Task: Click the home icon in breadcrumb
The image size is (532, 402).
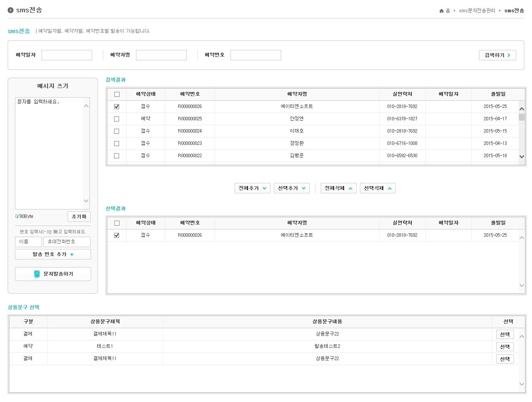Action: pos(441,11)
